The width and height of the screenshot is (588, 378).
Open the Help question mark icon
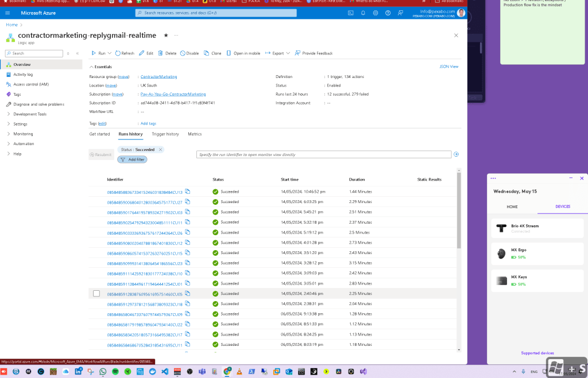(388, 13)
